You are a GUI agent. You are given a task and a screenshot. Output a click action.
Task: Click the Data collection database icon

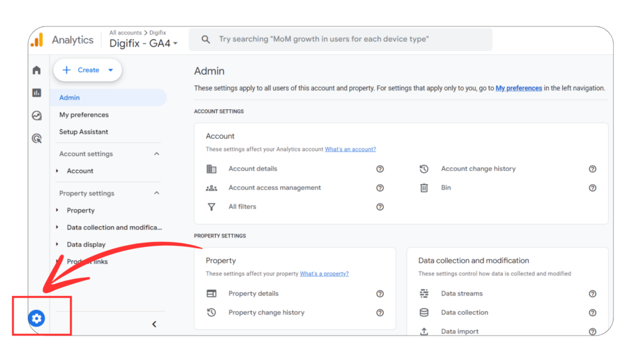pyautogui.click(x=424, y=312)
